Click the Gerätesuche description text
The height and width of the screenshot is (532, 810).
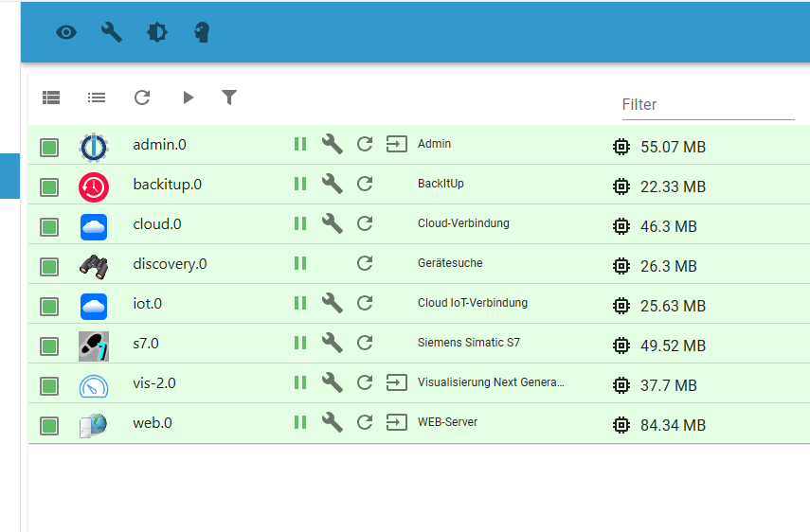(450, 263)
